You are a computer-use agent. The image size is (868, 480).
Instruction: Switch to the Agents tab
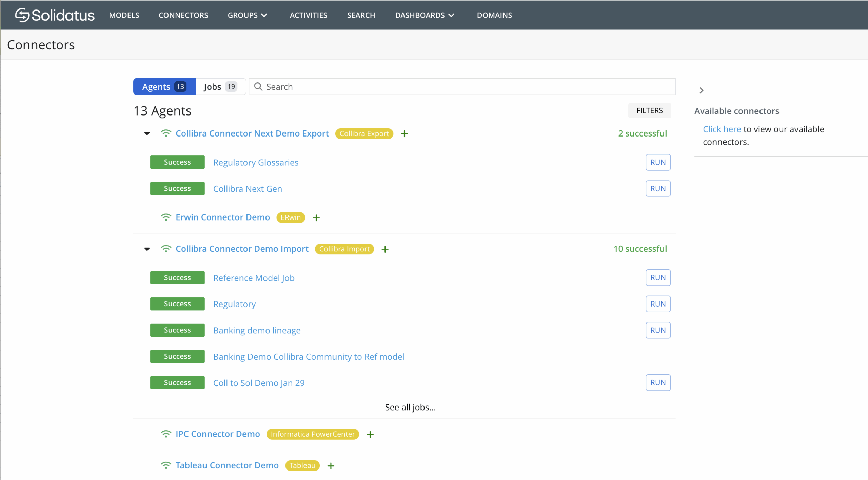click(164, 87)
